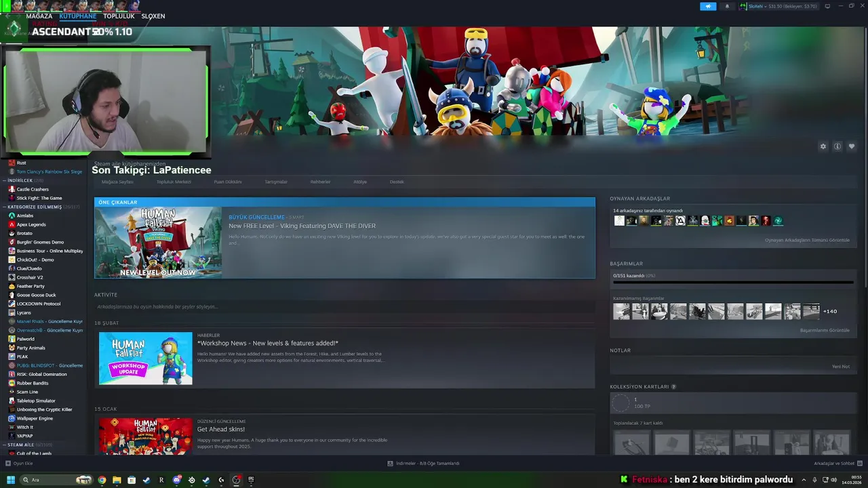Click Yeni Not button in Notlar
Viewport: 868px width, 488px height.
(841, 367)
